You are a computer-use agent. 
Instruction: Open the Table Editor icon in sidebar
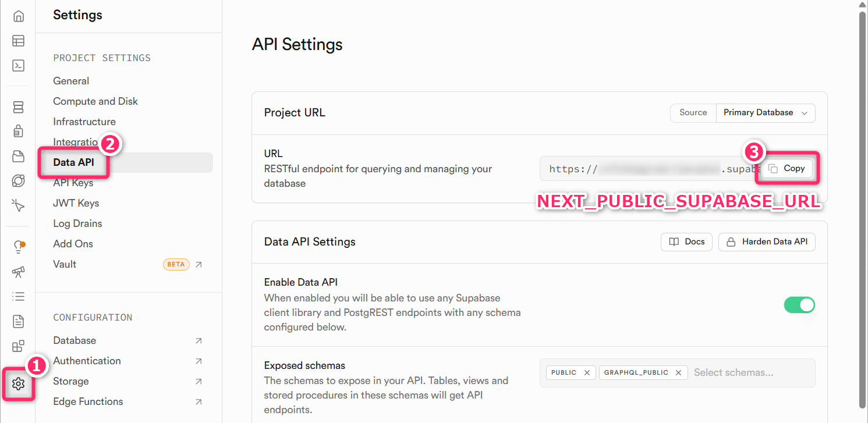(x=18, y=41)
